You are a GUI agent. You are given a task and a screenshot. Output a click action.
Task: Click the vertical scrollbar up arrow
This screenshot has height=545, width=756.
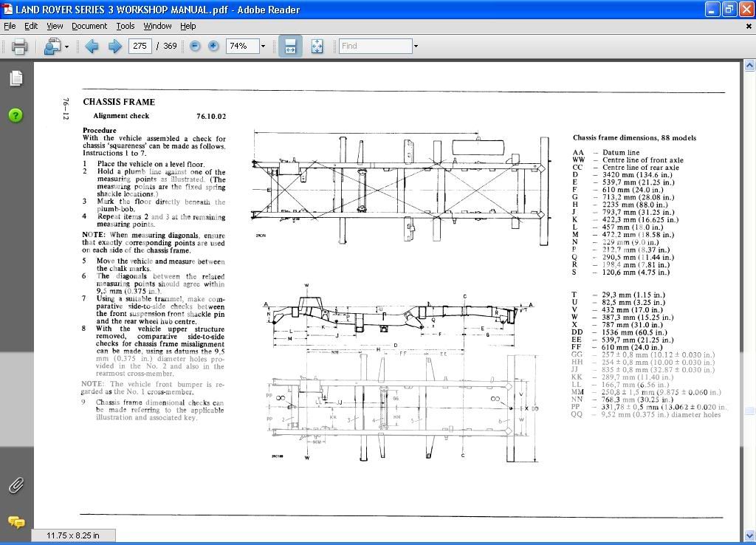[749, 65]
